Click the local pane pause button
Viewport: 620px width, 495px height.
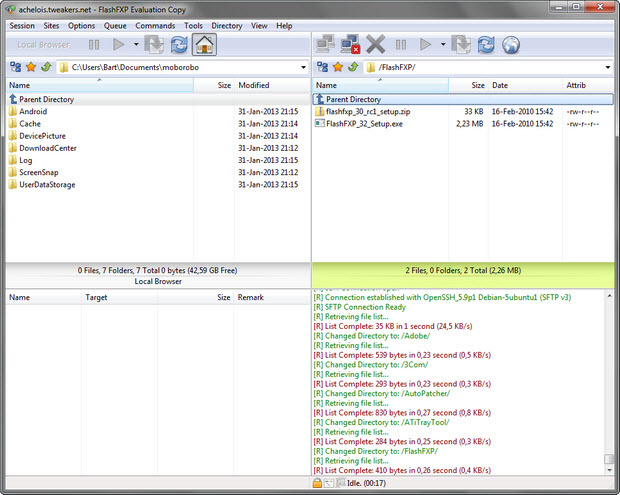(x=94, y=45)
